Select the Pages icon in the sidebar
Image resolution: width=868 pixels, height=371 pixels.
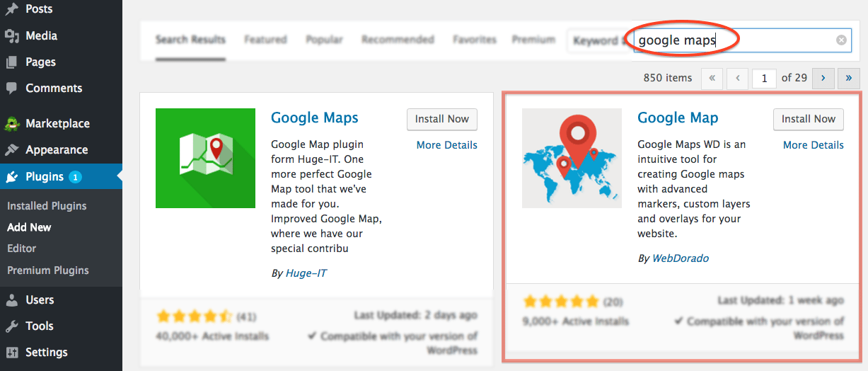(x=11, y=62)
